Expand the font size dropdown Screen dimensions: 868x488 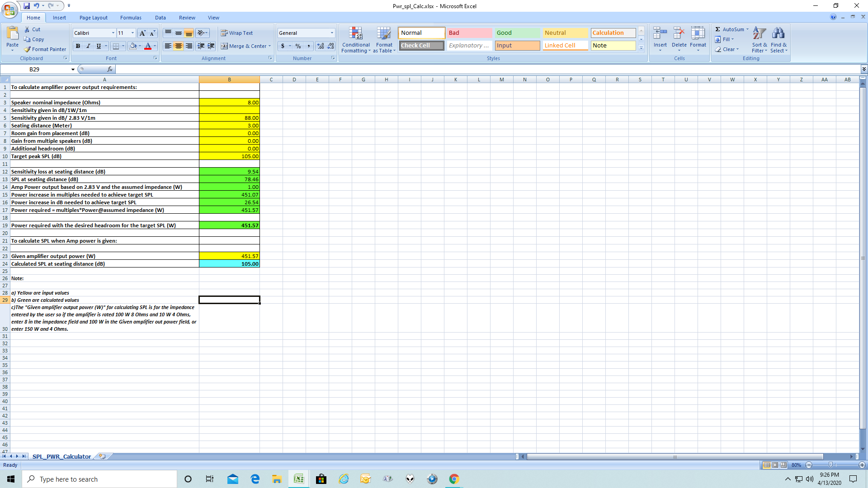[x=132, y=33]
